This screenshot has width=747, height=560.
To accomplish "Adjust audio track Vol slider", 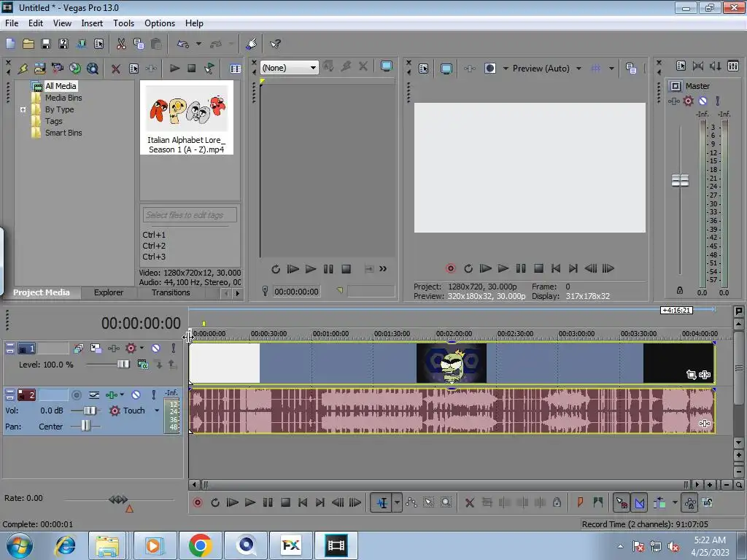I will 89,411.
